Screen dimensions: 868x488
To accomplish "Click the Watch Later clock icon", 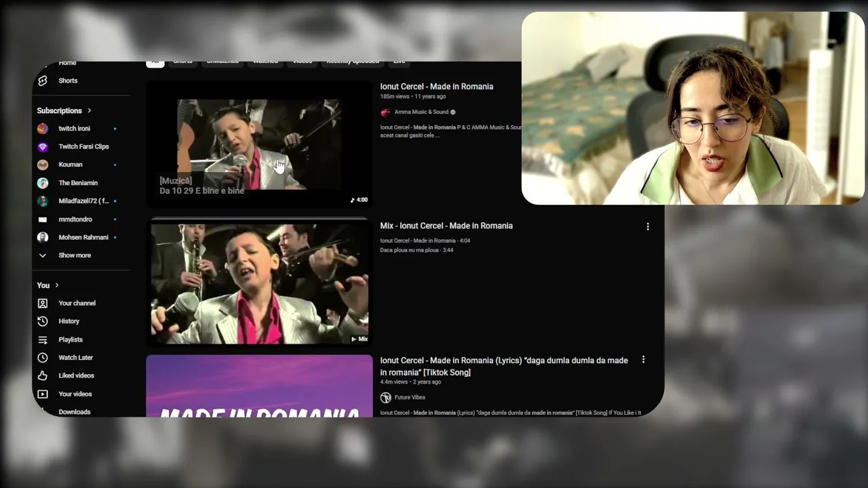I will [43, 357].
